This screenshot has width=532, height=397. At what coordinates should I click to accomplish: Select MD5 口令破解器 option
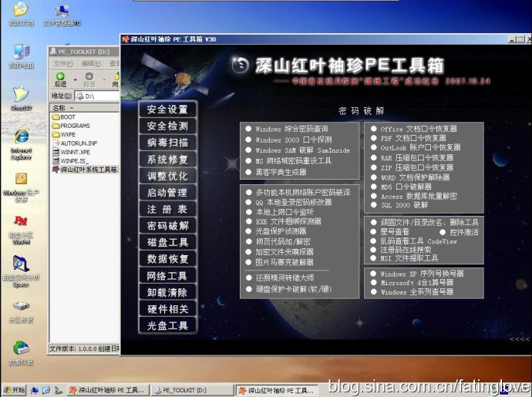402,187
